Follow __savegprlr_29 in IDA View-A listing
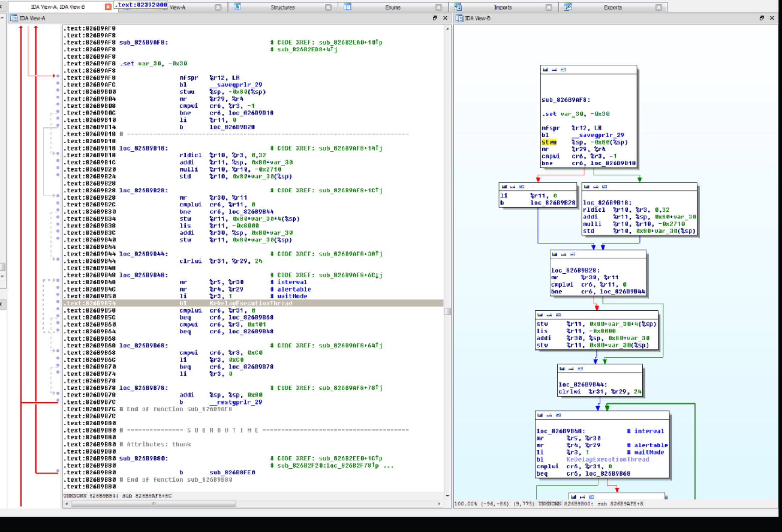 [236, 85]
